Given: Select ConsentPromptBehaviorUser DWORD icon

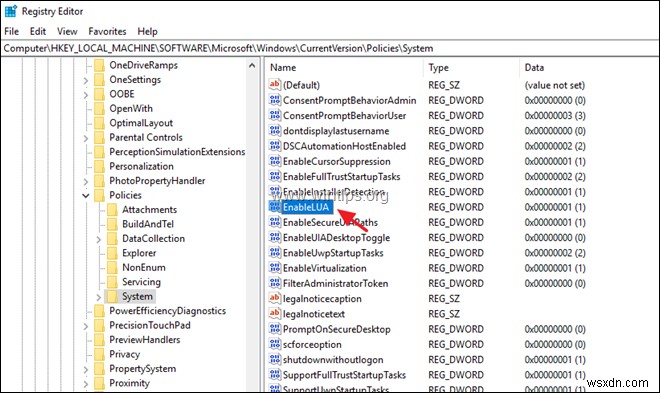Looking at the screenshot, I should (x=274, y=115).
